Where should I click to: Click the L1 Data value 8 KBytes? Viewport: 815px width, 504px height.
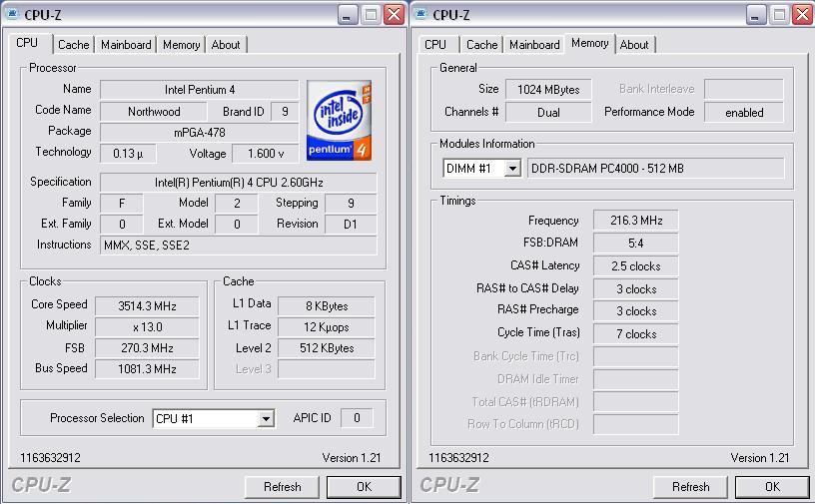[327, 306]
